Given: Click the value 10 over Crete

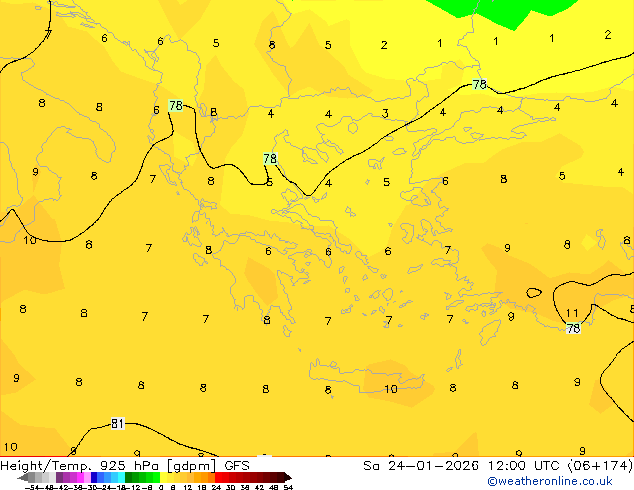Looking at the screenshot, I should pyautogui.click(x=391, y=389).
